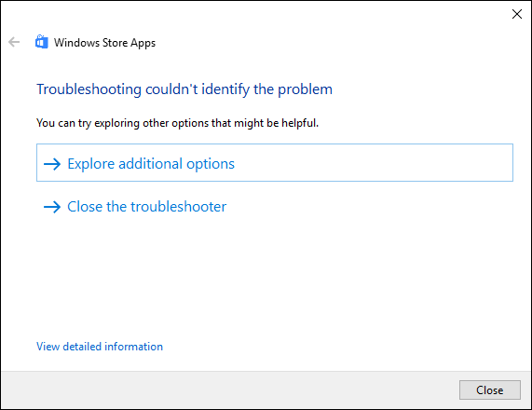Click the Windows Store Apps bag icon
The height and width of the screenshot is (410, 532).
(41, 42)
